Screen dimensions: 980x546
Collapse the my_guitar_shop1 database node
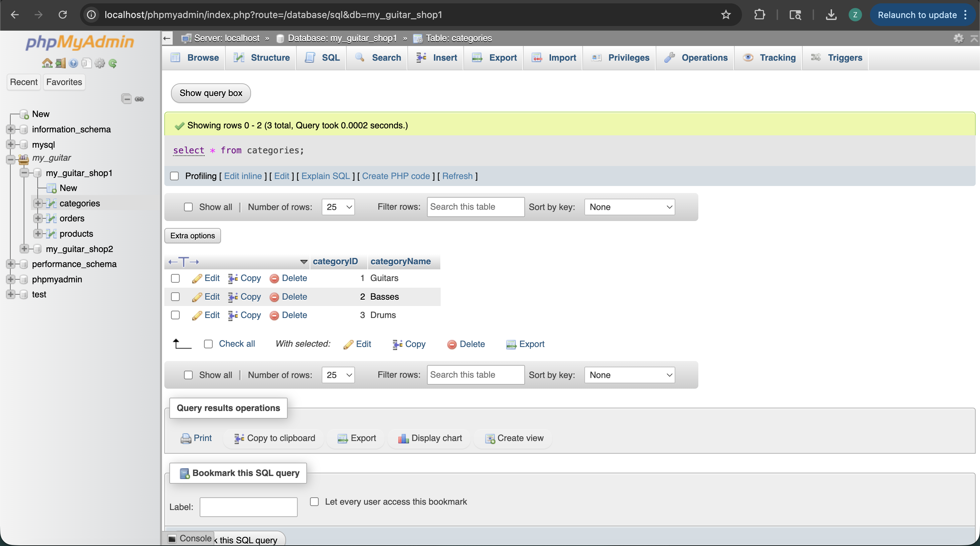24,173
